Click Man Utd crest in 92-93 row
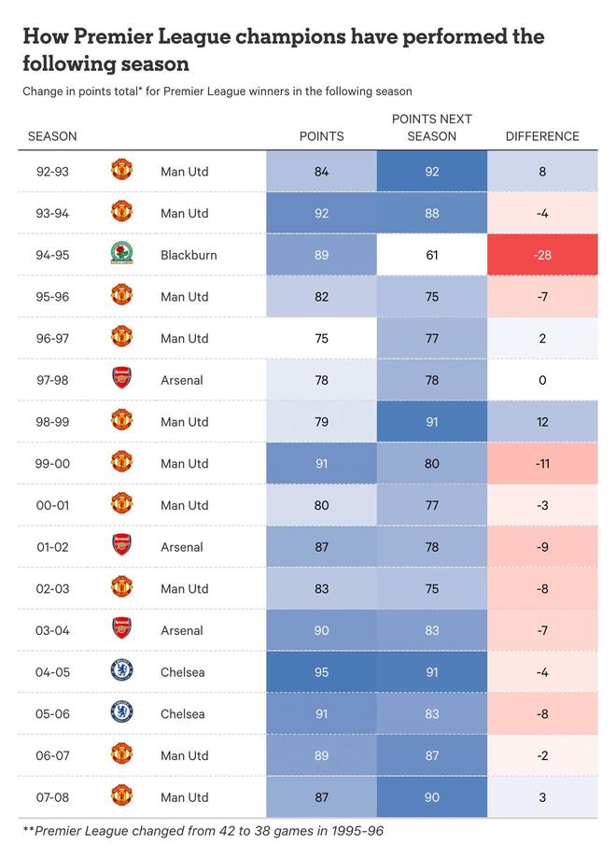This screenshot has height=858, width=616. pos(121,171)
